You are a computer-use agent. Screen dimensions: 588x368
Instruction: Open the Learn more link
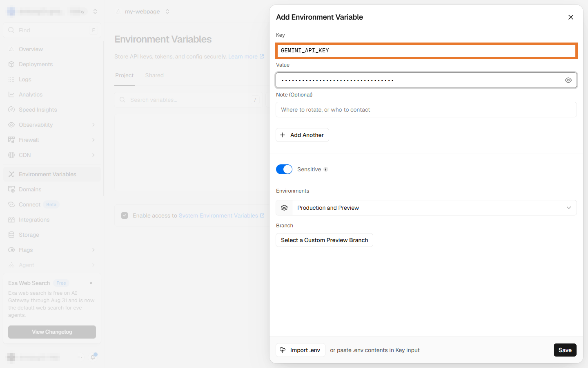tap(246, 56)
